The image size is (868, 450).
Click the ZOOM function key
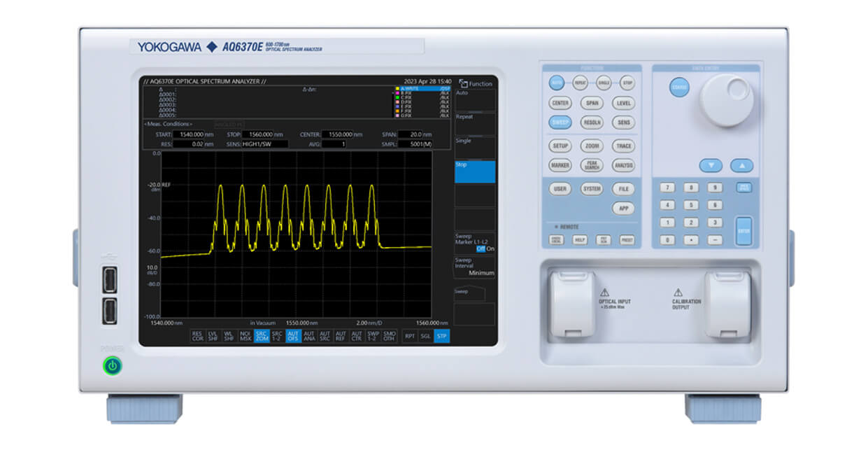click(x=592, y=146)
